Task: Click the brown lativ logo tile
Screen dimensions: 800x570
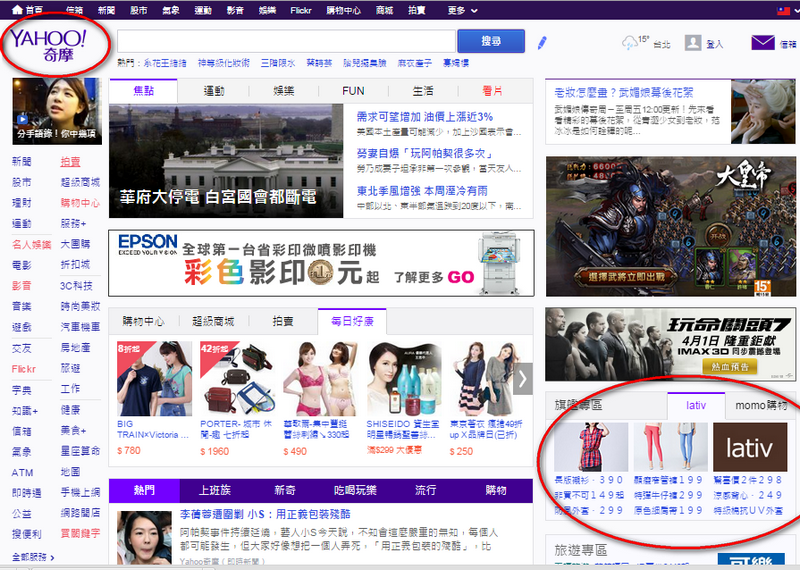Action: pos(749,447)
